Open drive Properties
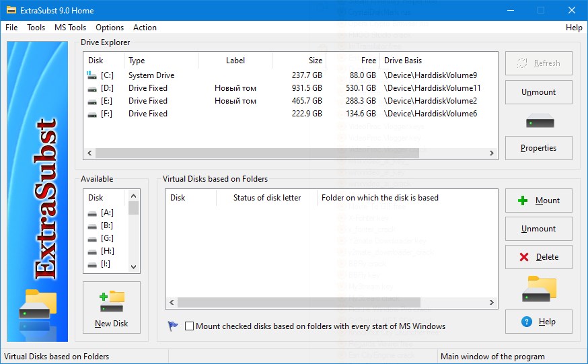The image size is (588, 364). 538,148
